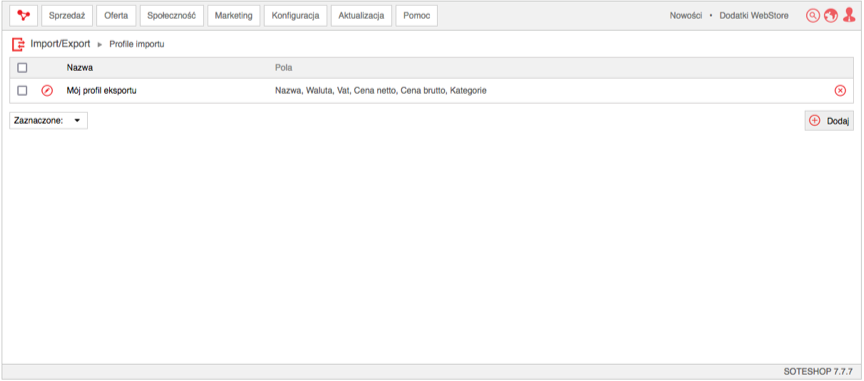Open the search magnifier icon

point(812,16)
